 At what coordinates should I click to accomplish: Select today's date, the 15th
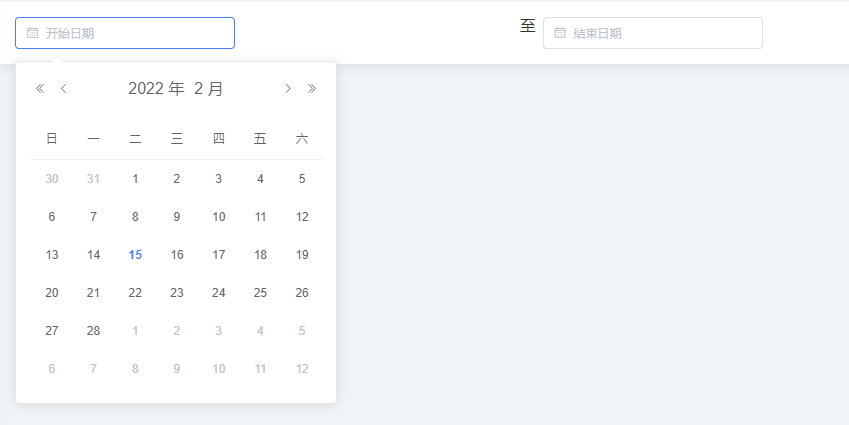[x=135, y=255]
